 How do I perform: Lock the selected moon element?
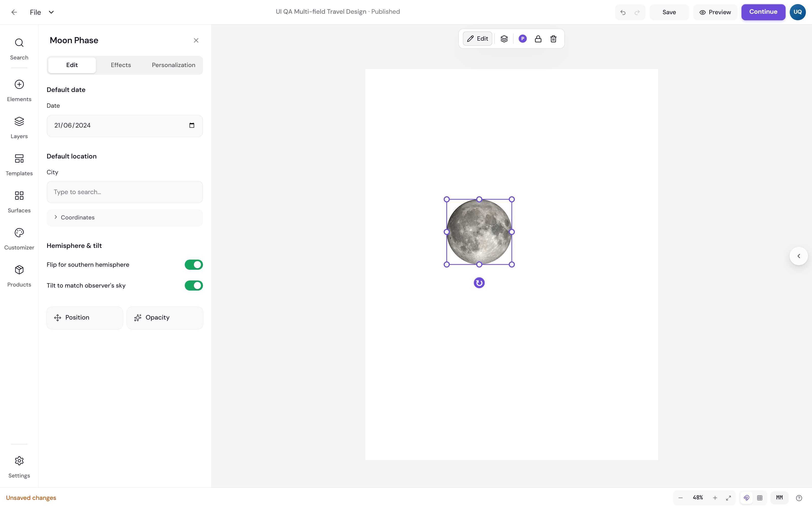pos(538,39)
